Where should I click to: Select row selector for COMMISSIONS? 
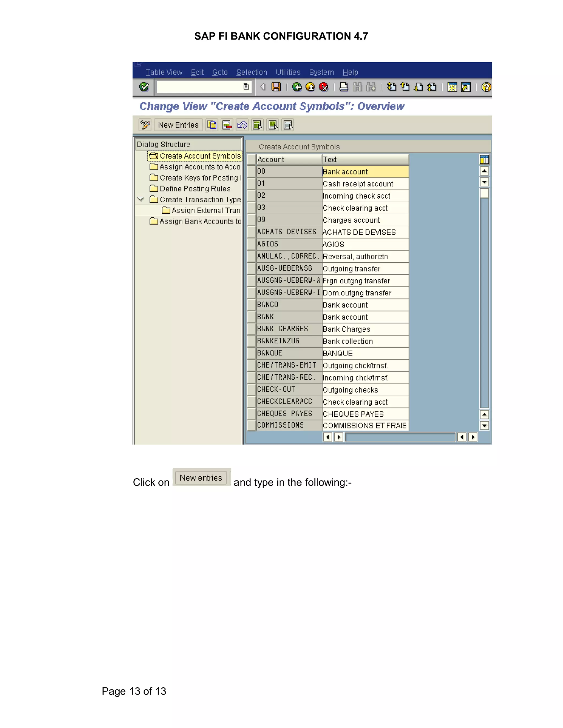[x=252, y=425]
